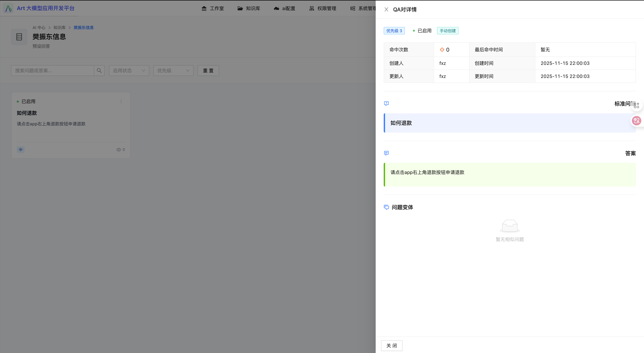
Task: Expand the 优先级 filter dropdown
Action: tap(173, 71)
